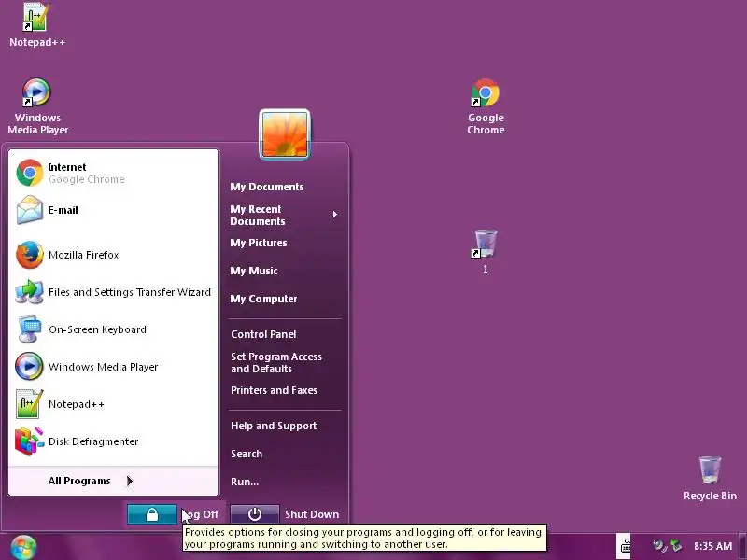Screen dimensions: 747x560
Task: Open Files and Settings Transfer Wizard
Action: (x=113, y=292)
